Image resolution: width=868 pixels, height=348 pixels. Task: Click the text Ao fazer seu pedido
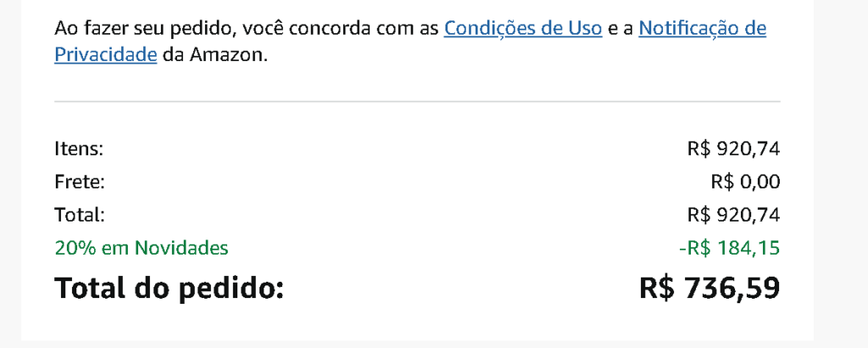pos(142,28)
